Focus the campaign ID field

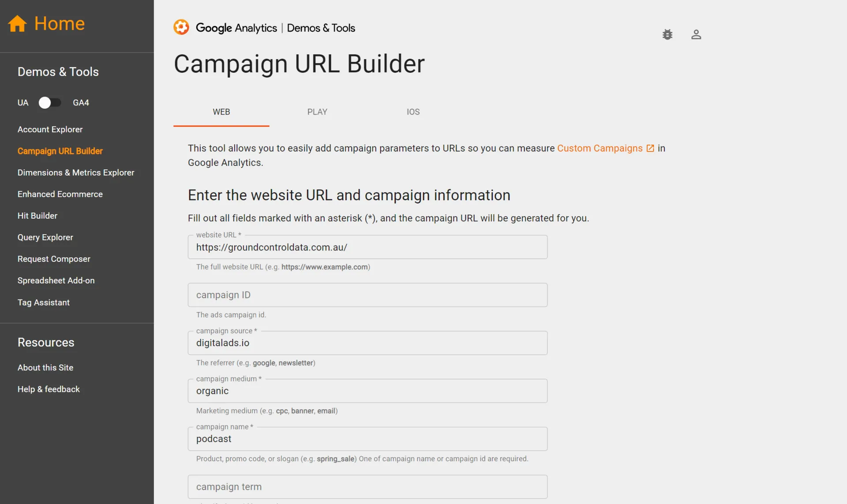(x=367, y=295)
